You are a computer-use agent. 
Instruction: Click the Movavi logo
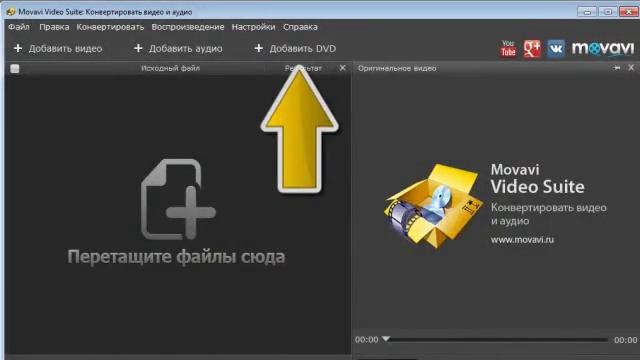click(603, 49)
